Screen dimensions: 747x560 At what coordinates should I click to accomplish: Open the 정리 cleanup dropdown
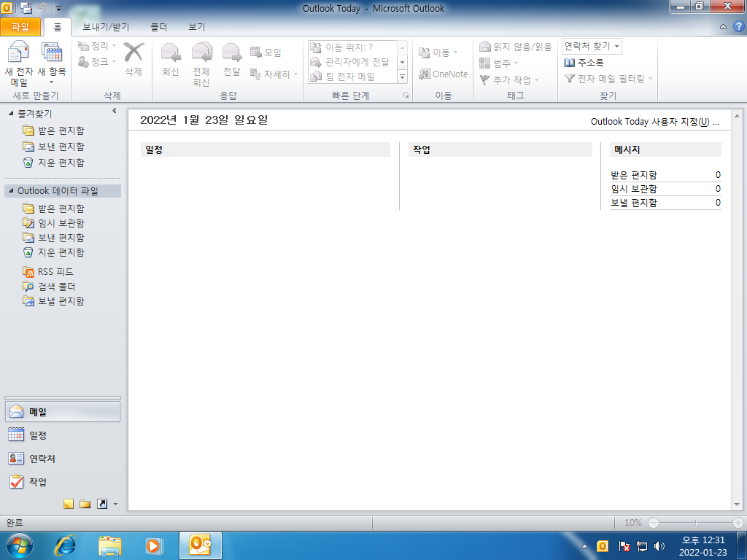97,46
